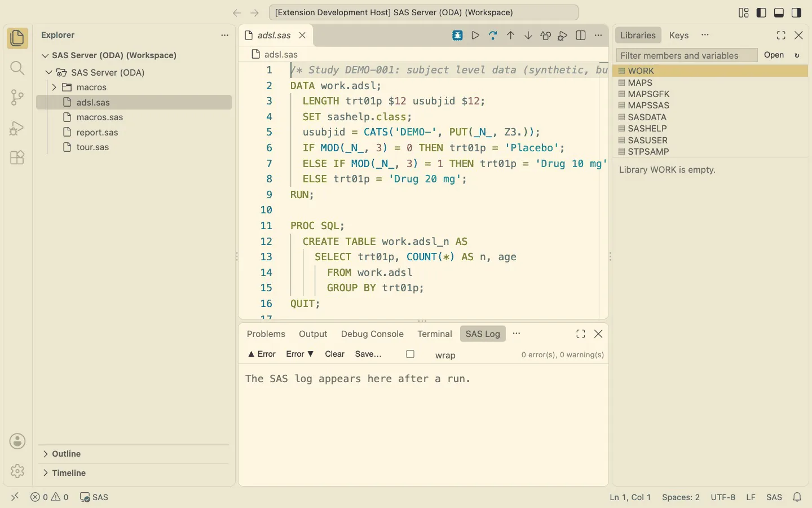This screenshot has width=812, height=508.
Task: Run adsl.sas with the play icon
Action: click(x=475, y=36)
